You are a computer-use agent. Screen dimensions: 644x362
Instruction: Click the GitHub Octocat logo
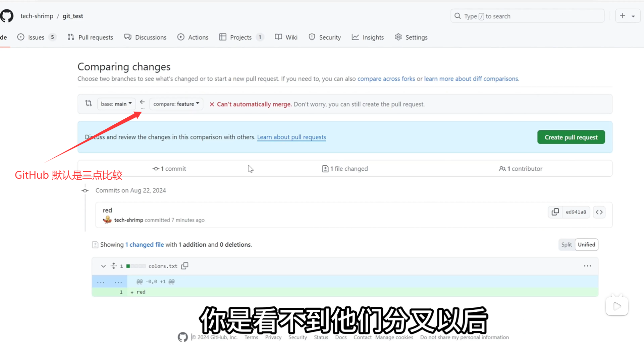(7, 16)
